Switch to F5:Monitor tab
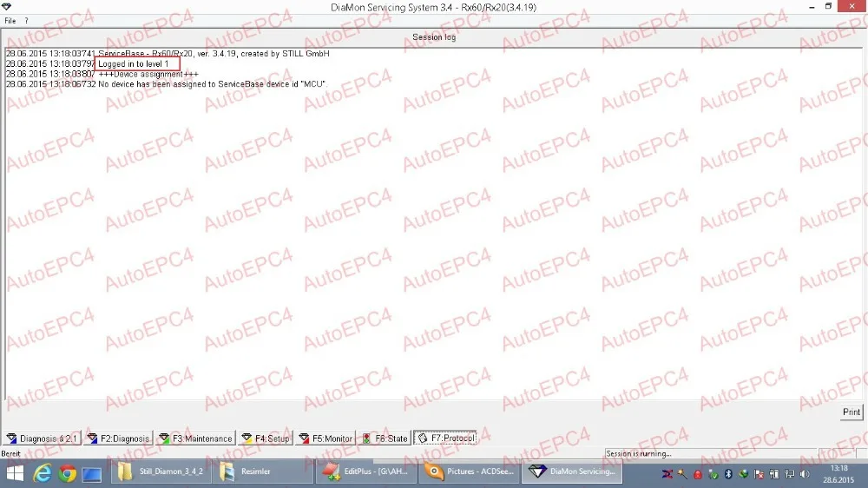The image size is (868, 488). point(325,439)
